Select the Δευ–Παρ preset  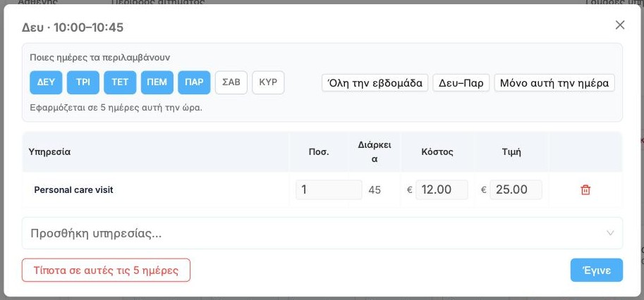[x=461, y=83]
